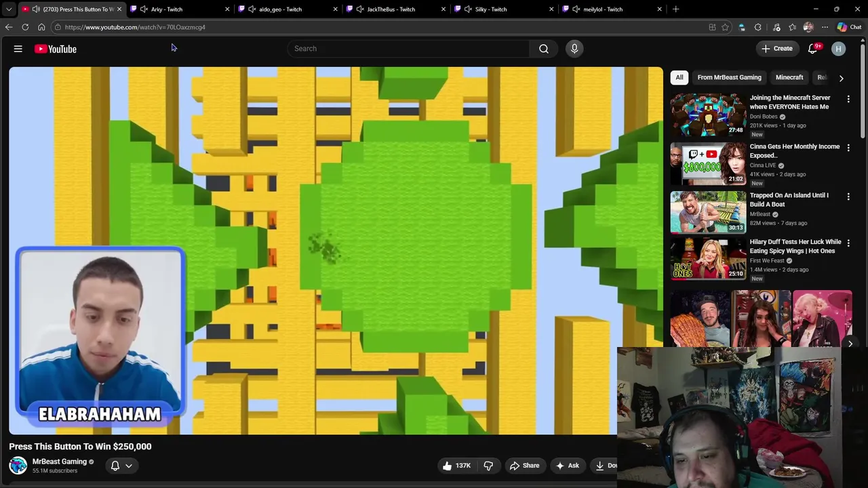Start voice search with the microphone icon
This screenshot has height=488, width=868.
[x=574, y=49]
